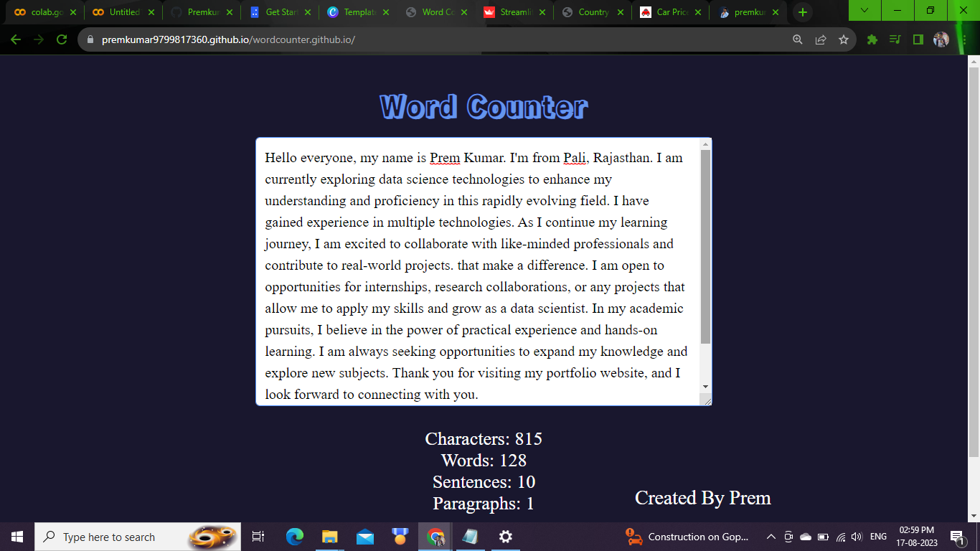Open the Extensions puzzle-piece icon
The width and height of the screenshot is (980, 551).
pos(872,40)
